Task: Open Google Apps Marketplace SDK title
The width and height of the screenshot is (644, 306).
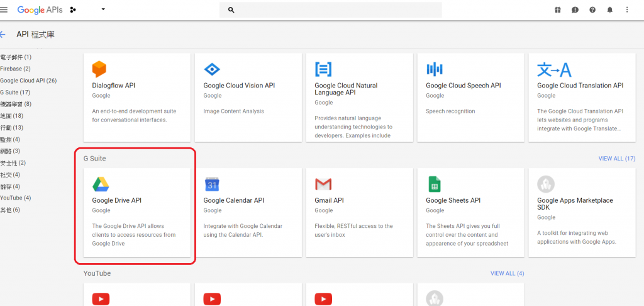Action: 575,204
